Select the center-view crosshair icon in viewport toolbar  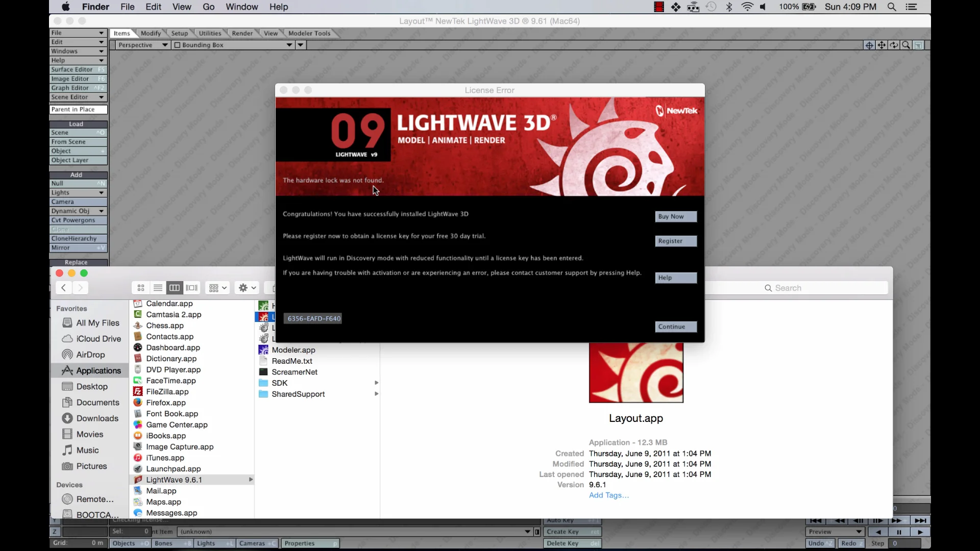pos(869,45)
